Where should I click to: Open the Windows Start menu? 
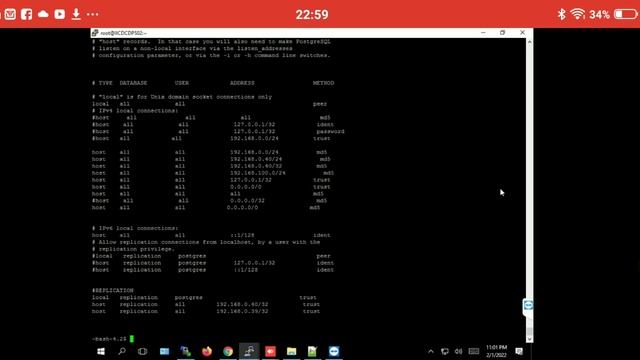(101, 351)
